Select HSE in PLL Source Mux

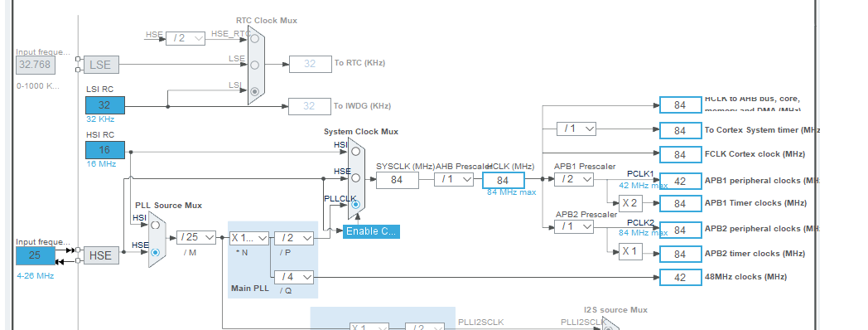point(156,252)
